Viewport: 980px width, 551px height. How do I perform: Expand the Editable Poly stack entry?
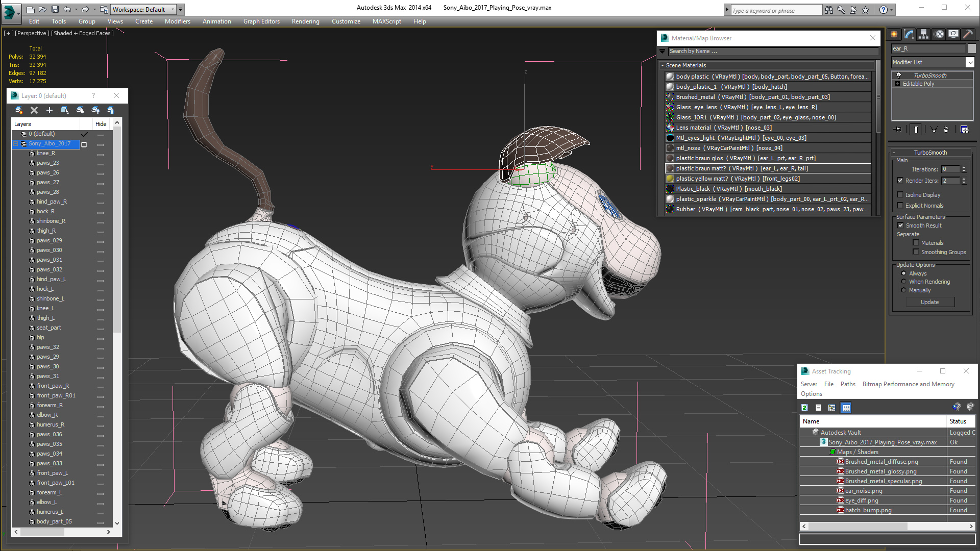click(x=898, y=84)
